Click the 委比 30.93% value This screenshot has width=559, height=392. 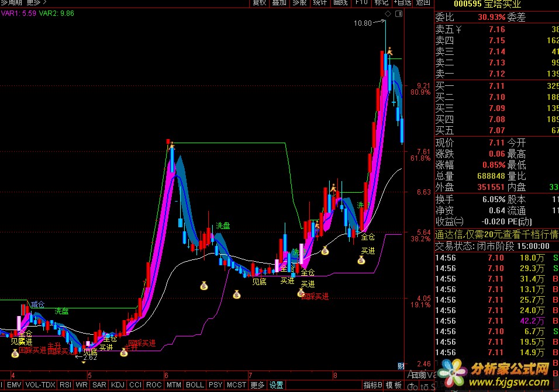(x=492, y=17)
